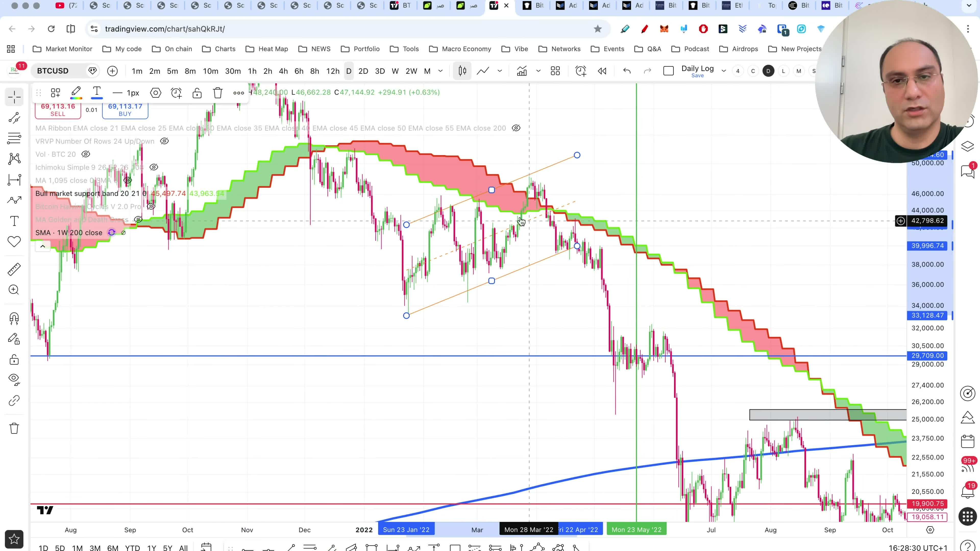Select the trend line tool in left sidebar
The width and height of the screenshot is (980, 551).
15,118
